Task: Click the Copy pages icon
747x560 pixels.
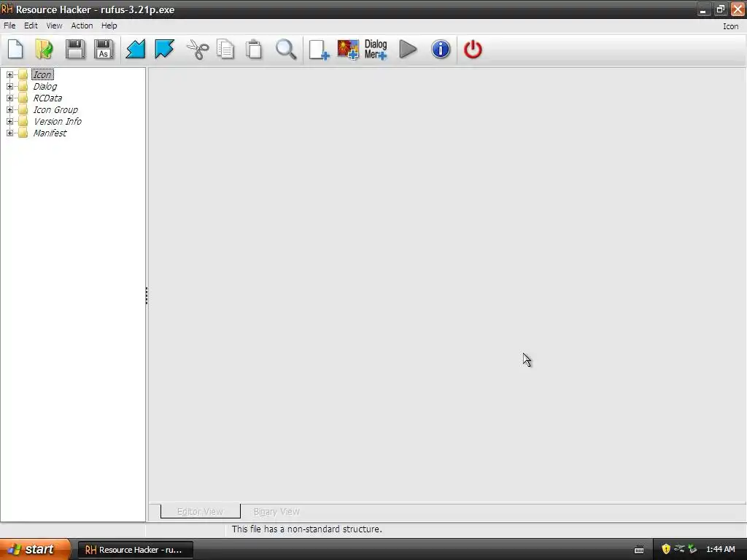Action: pos(225,49)
